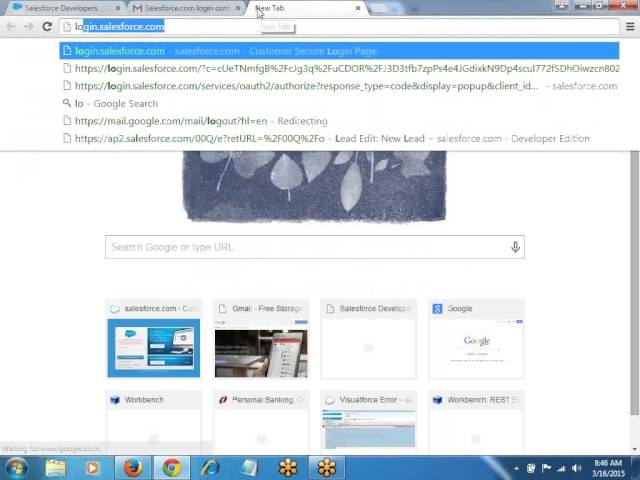The height and width of the screenshot is (480, 640).
Task: Click the power/battery tray icon
Action: pos(531,468)
